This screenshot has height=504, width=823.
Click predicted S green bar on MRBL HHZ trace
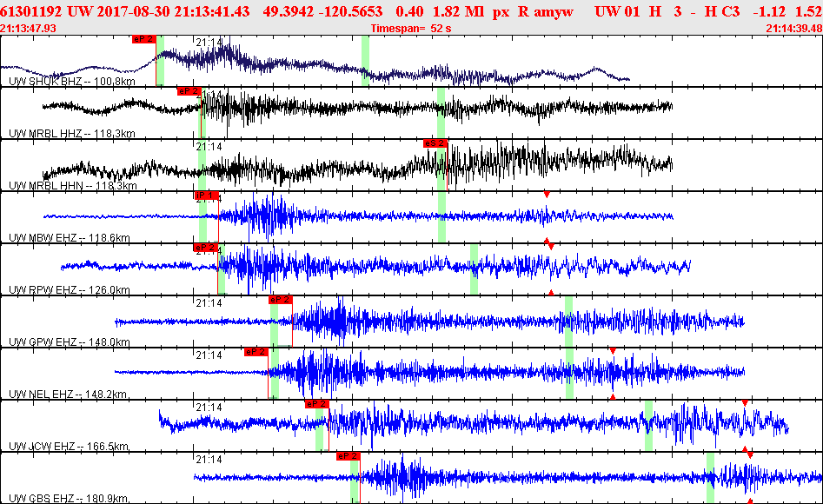[441, 112]
